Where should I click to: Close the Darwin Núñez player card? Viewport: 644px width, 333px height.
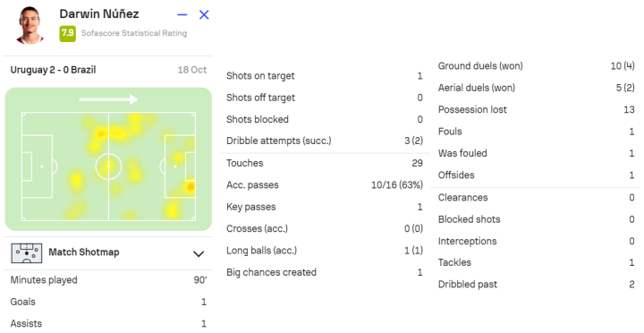[x=204, y=15]
